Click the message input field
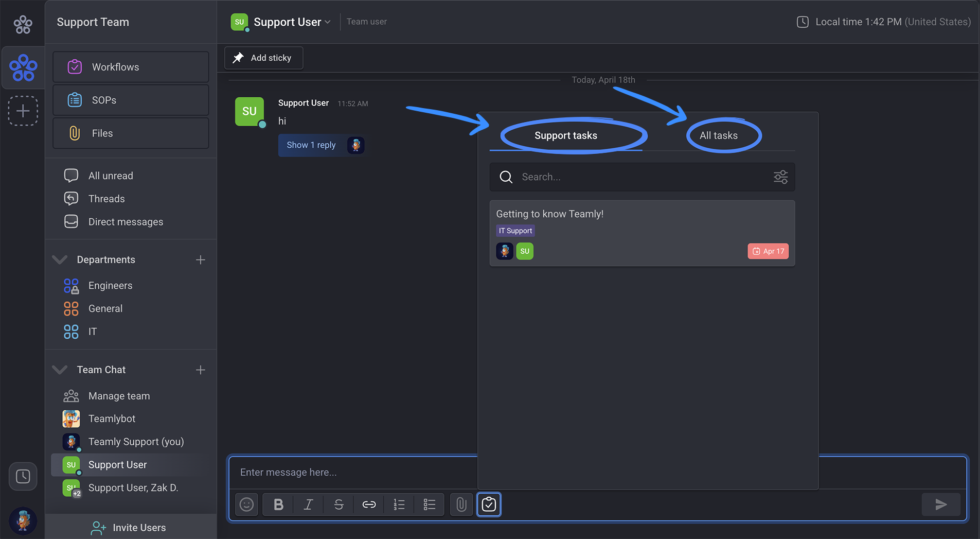The image size is (980, 539). tap(354, 472)
